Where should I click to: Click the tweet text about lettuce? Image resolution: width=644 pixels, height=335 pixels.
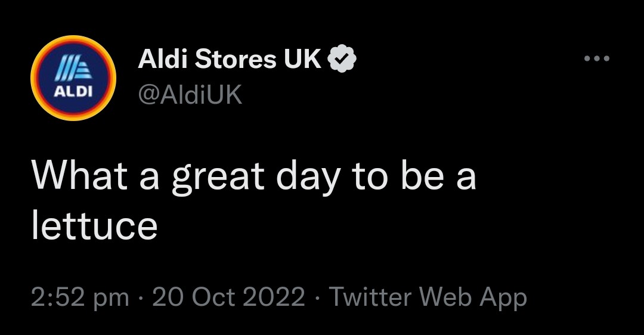(253, 201)
